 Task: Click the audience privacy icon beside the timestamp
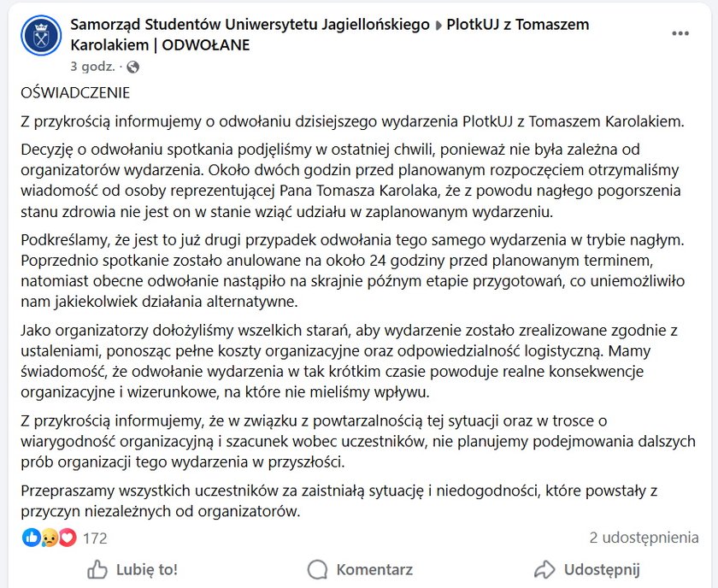tap(133, 68)
